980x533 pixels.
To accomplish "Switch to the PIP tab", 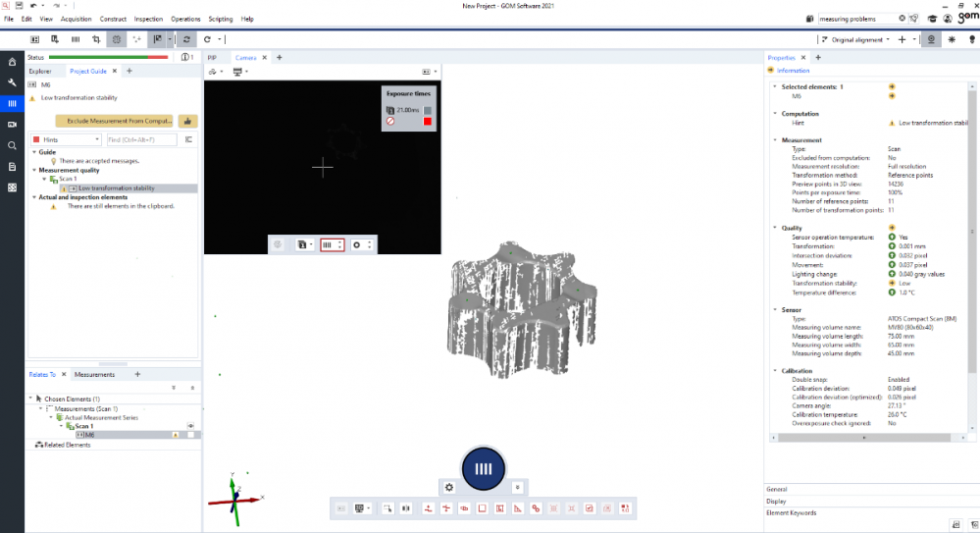I will point(212,58).
